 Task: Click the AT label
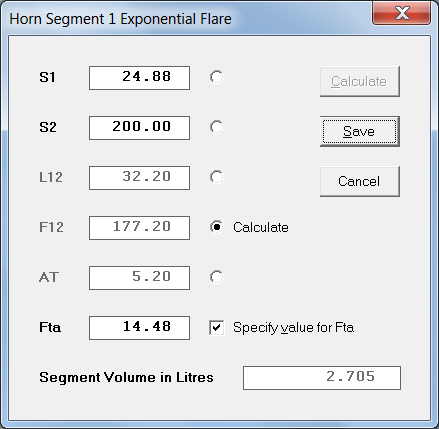49,277
